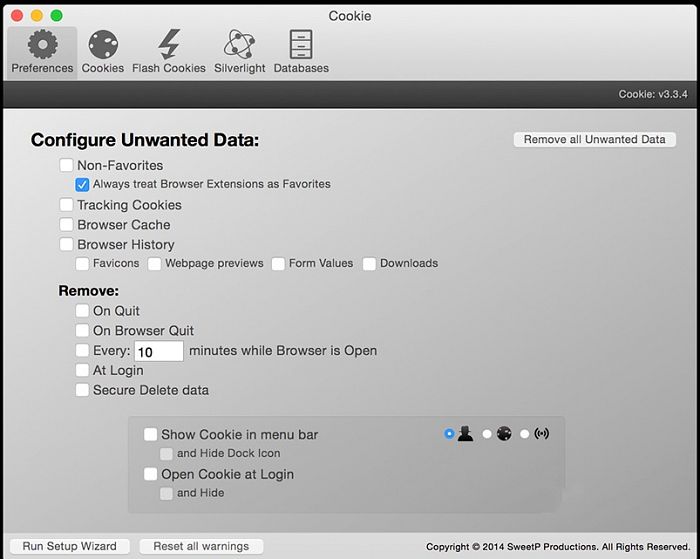
Task: Launch the Run Setup Wizard button
Action: pos(69,547)
